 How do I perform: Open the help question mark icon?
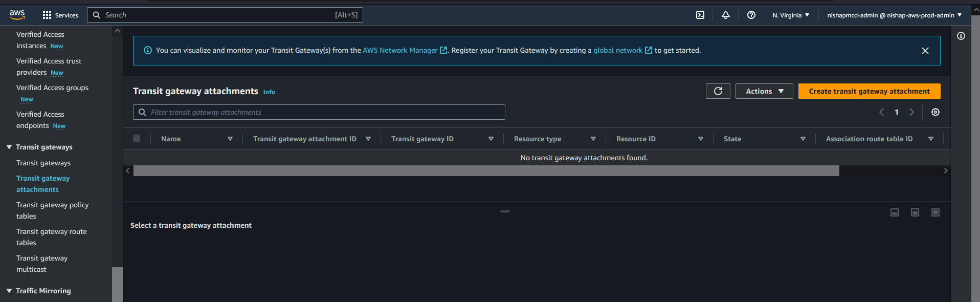[751, 15]
